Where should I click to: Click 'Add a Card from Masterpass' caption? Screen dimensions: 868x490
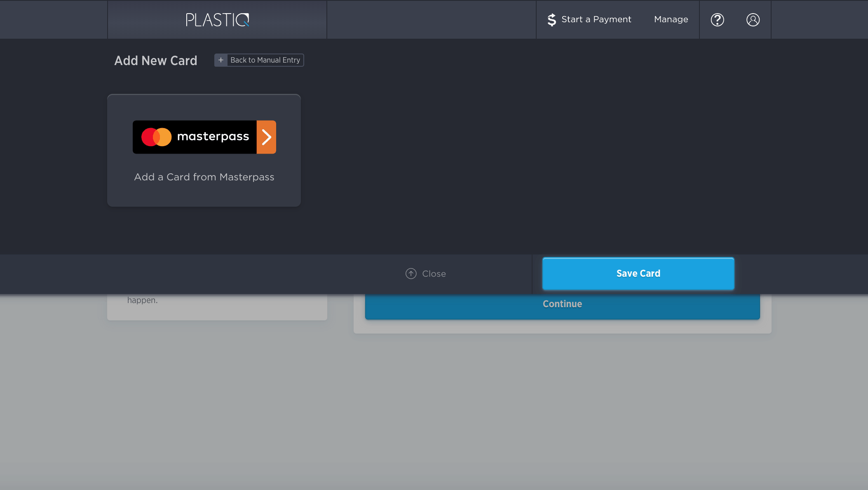click(x=204, y=177)
